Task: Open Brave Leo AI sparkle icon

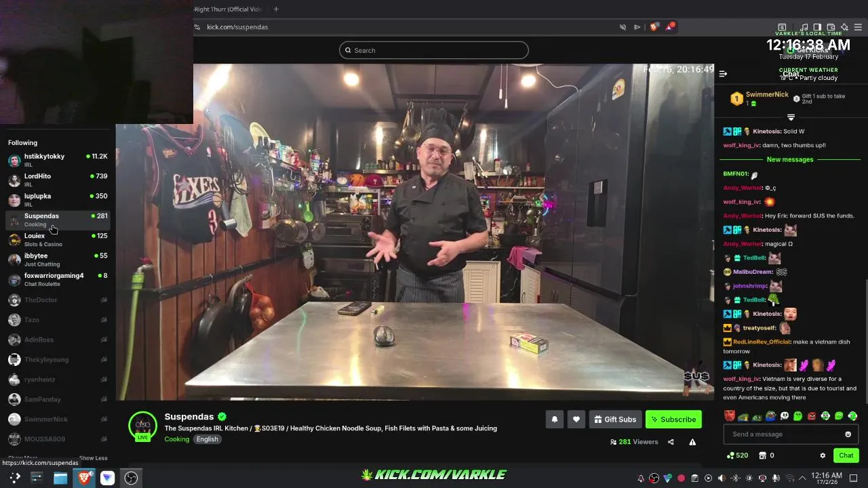Action: pyautogui.click(x=844, y=27)
